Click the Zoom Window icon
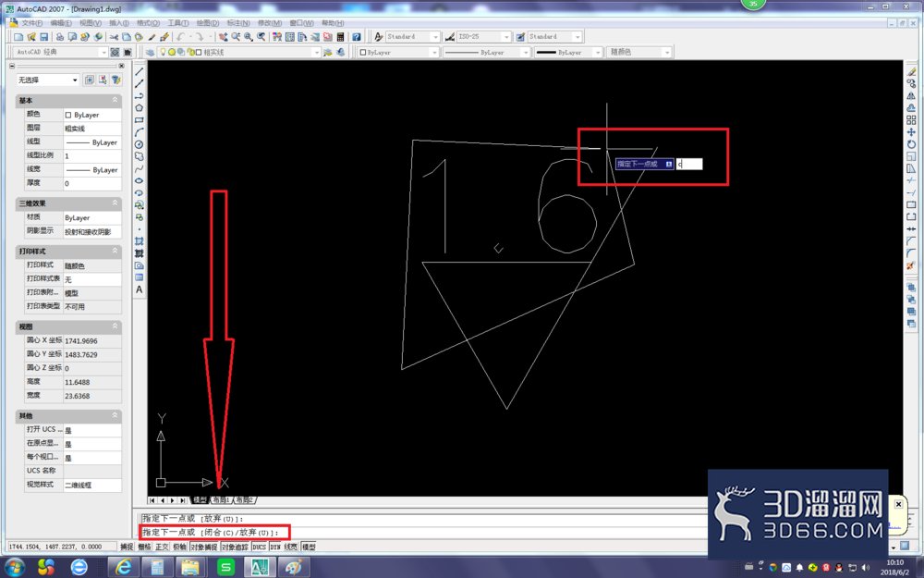The height and width of the screenshot is (578, 924). [x=248, y=37]
